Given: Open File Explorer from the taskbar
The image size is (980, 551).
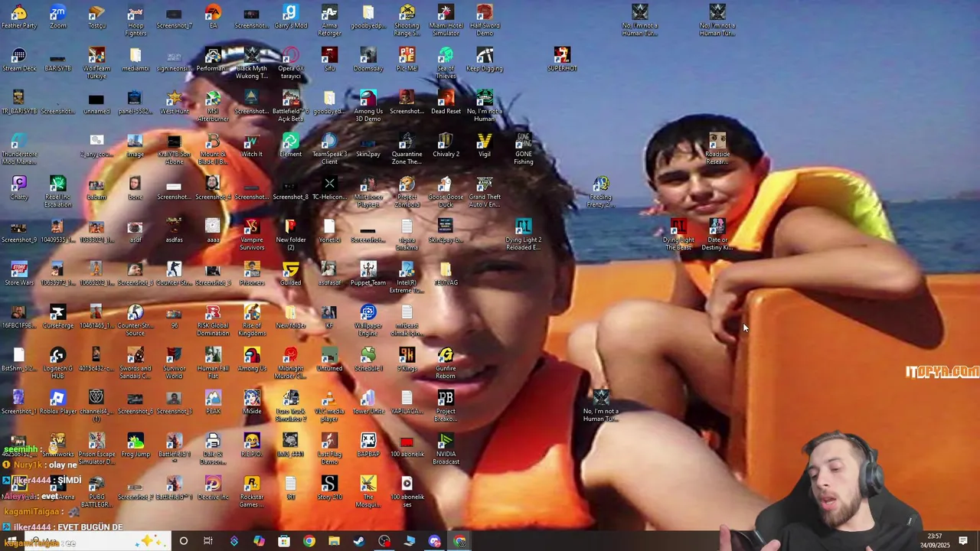Looking at the screenshot, I should pos(334,541).
